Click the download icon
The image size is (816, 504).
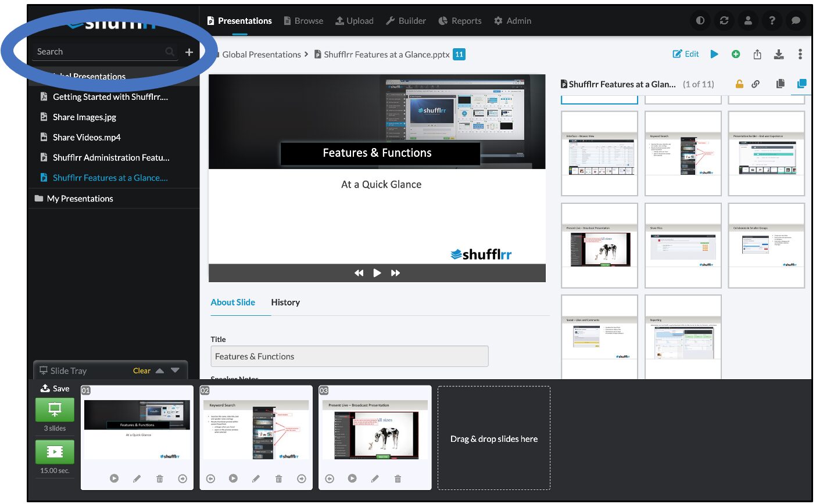click(x=779, y=54)
